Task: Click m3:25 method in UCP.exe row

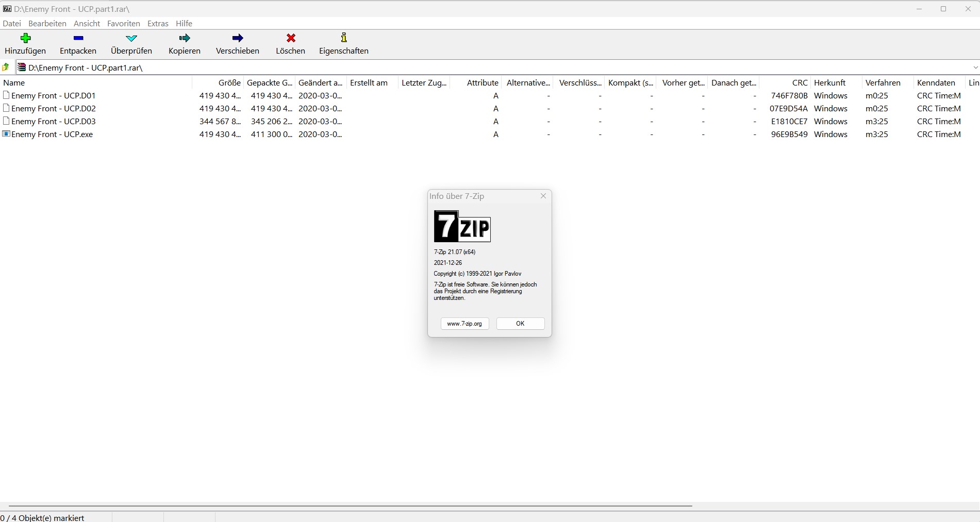Action: (x=877, y=134)
